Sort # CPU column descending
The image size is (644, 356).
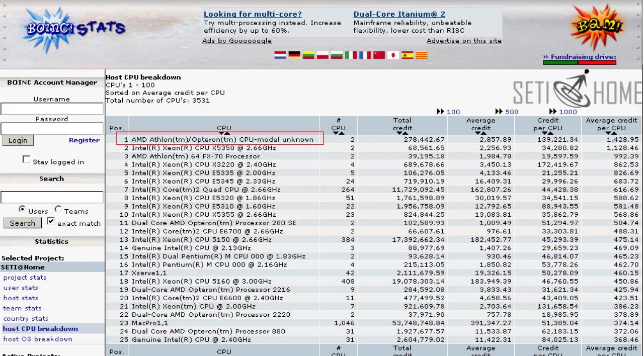[336, 133]
